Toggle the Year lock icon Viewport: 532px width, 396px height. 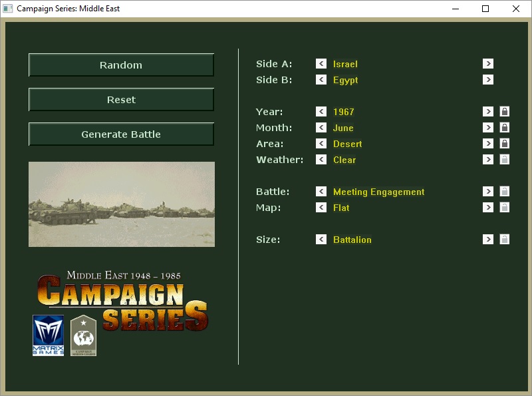(x=505, y=111)
